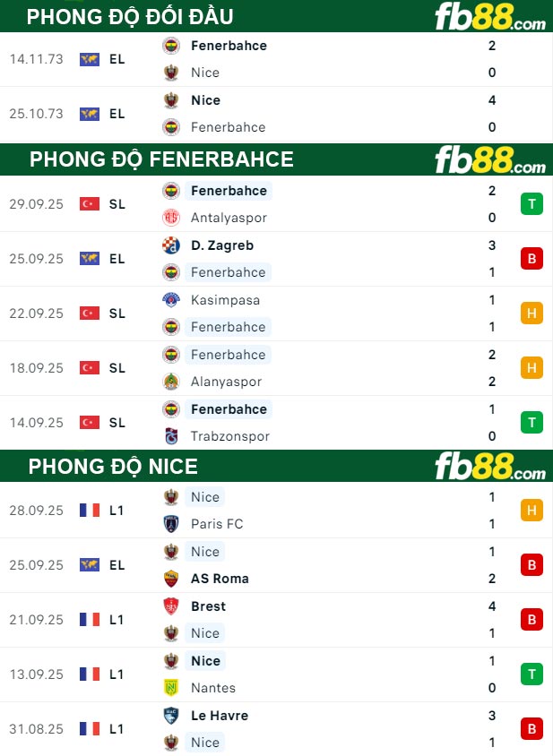Click green T badge for Fenerbahce-Antalyaspor match
This screenshot has height=756, width=553.
pos(531,204)
